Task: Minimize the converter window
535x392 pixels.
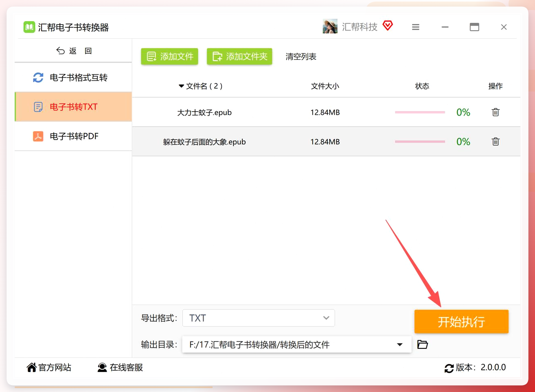Action: point(445,27)
